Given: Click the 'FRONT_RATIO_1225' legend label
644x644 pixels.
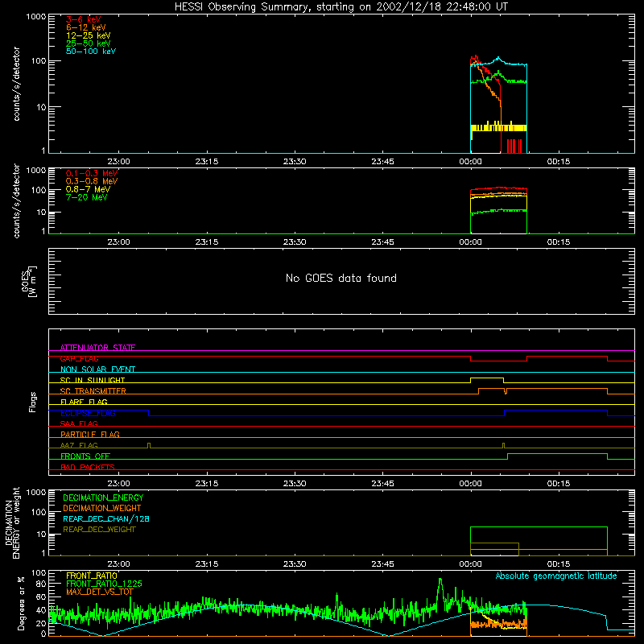Looking at the screenshot, I should coord(104,584).
